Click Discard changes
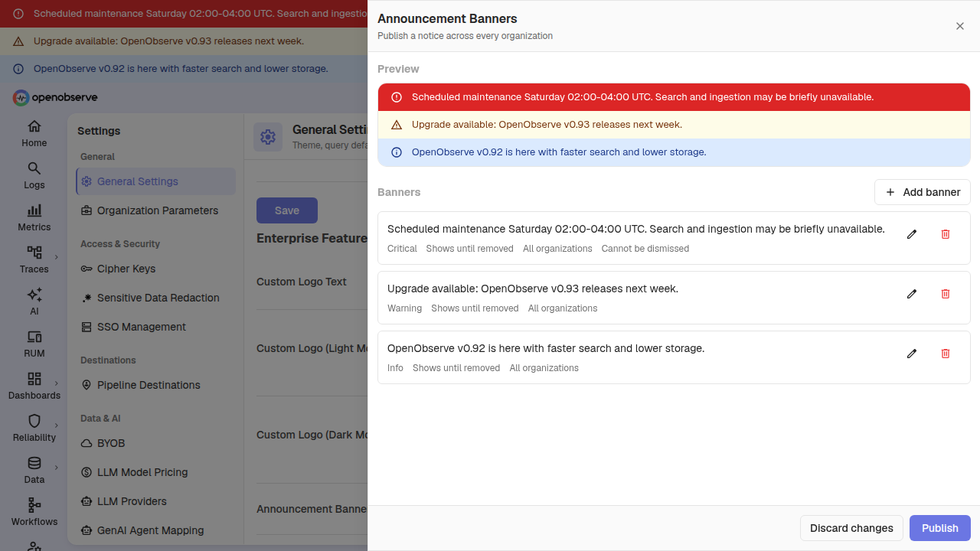This screenshot has width=980, height=551. pos(851,528)
